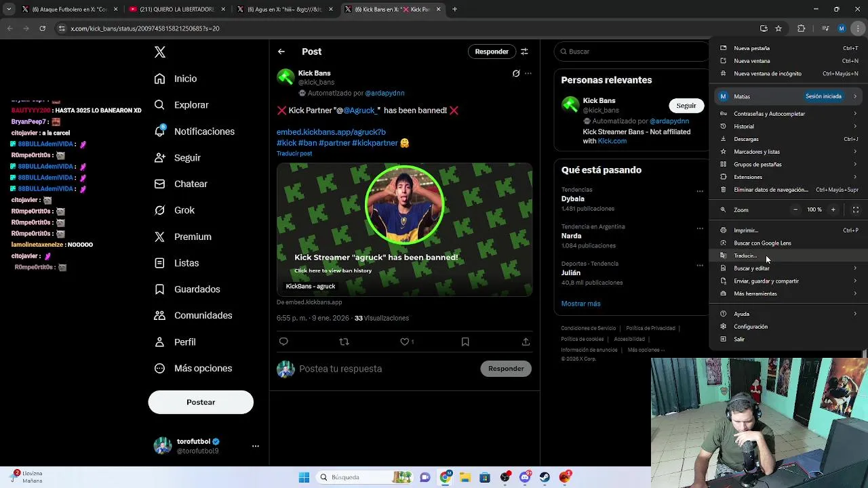Click the Grok icon on Kick Bans post
This screenshot has width=868, height=488.
pos(516,73)
